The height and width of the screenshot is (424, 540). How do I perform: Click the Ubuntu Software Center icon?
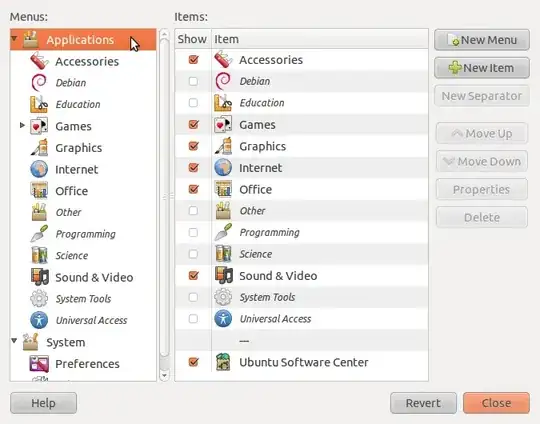223,362
